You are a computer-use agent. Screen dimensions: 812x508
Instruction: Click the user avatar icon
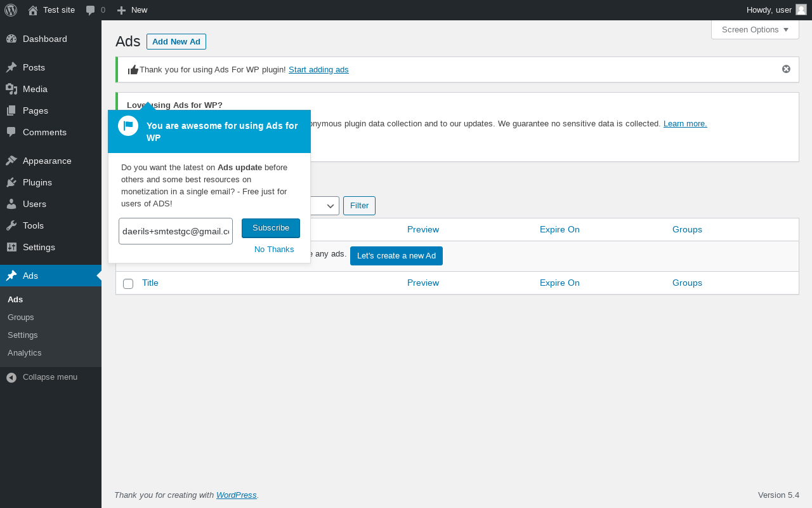click(x=801, y=10)
